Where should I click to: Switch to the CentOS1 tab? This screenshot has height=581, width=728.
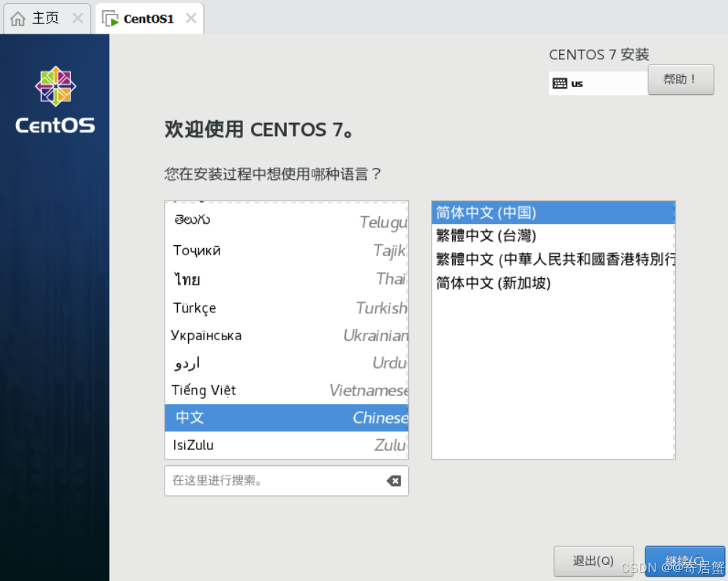[x=149, y=18]
